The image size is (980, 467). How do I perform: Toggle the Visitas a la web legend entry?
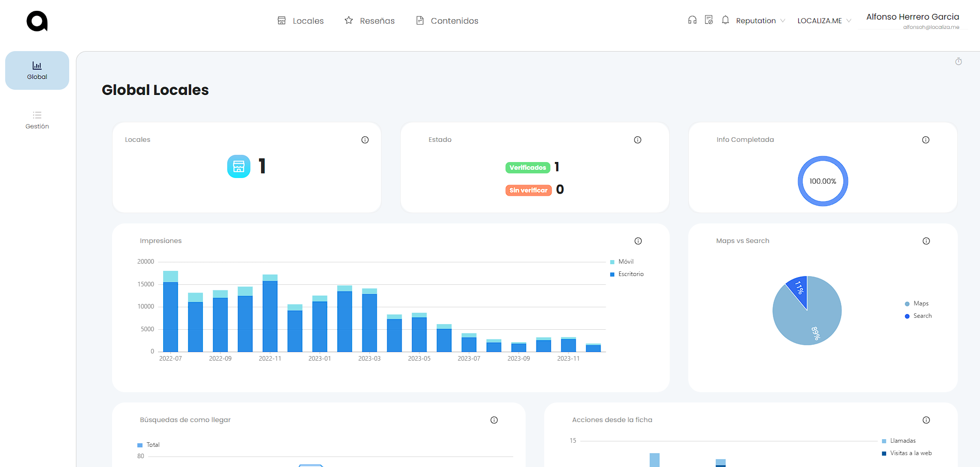tap(907, 453)
